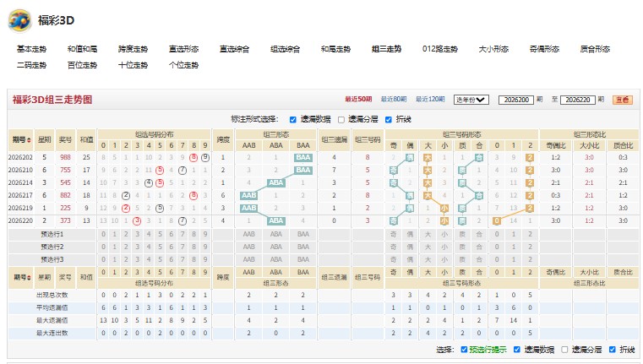Click orange 0 badge in row 2026220
The width and height of the screenshot is (643, 364).
497,221
